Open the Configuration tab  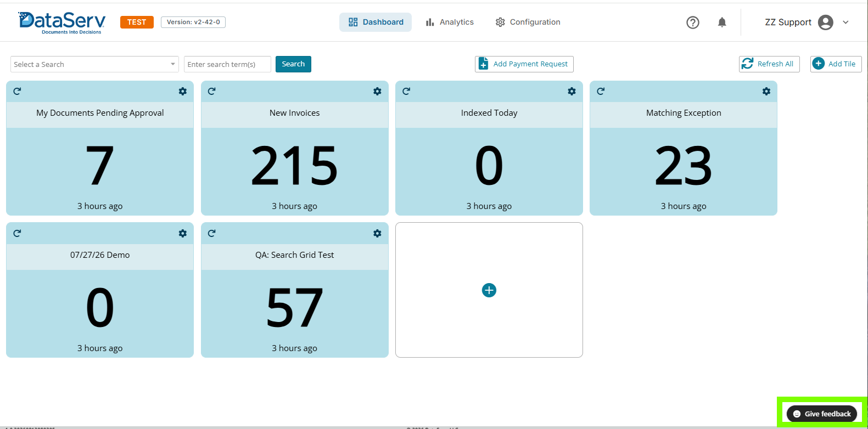click(528, 22)
